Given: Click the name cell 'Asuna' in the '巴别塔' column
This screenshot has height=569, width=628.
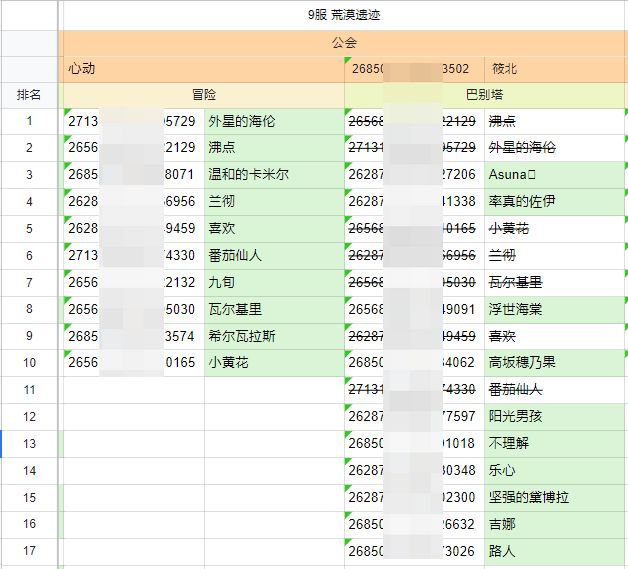Looking at the screenshot, I should click(554, 175).
